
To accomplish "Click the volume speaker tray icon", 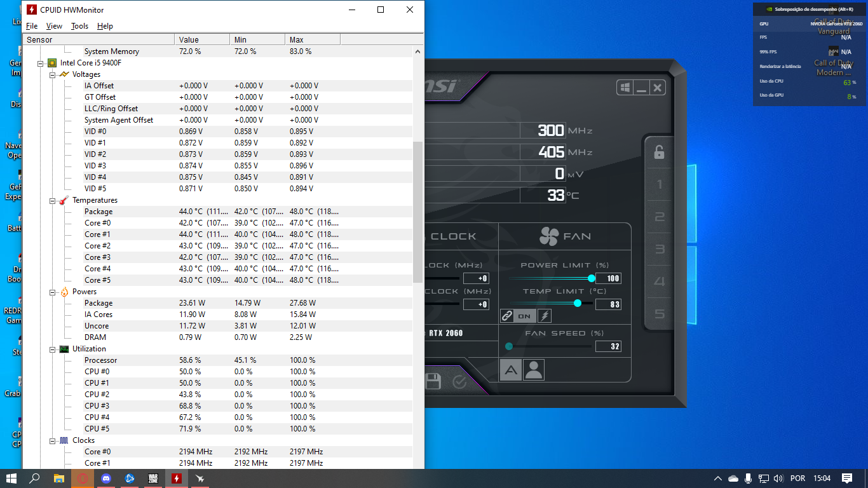I will coord(778,478).
